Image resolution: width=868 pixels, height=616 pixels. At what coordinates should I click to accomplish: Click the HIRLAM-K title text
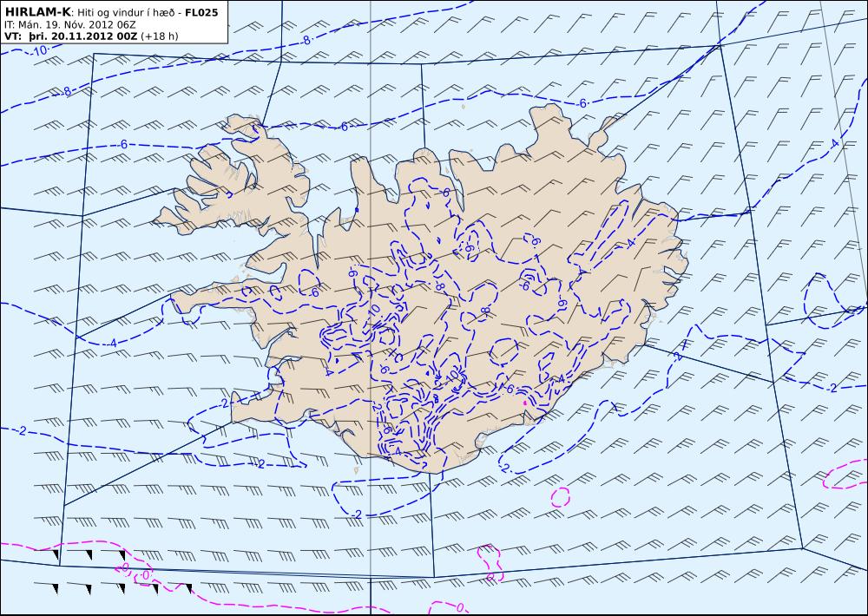[37, 13]
